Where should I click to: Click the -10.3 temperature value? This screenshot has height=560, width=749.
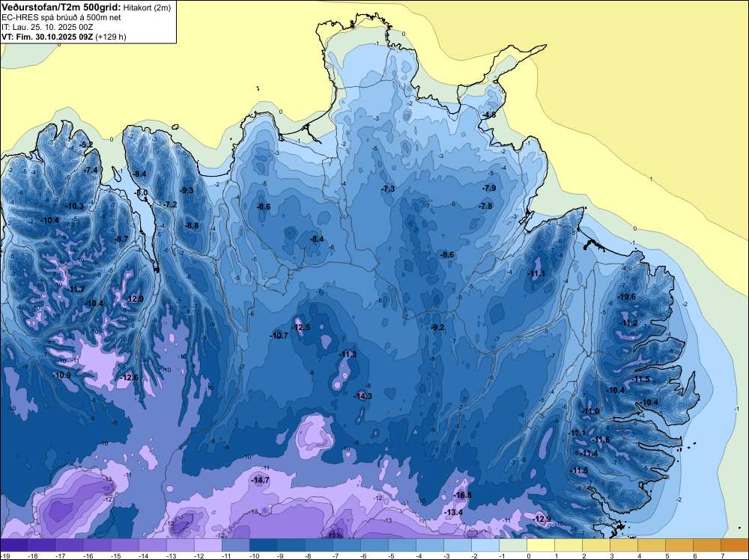(x=74, y=206)
